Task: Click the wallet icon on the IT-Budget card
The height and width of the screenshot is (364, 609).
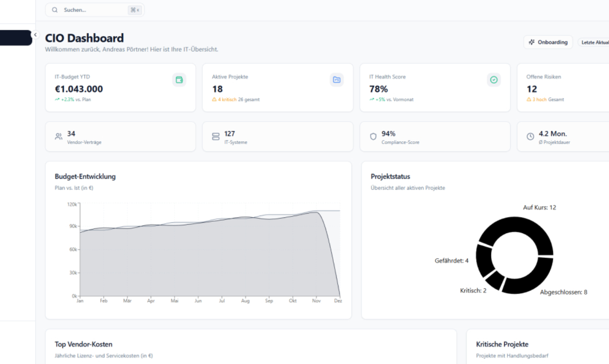Action: [x=179, y=80]
